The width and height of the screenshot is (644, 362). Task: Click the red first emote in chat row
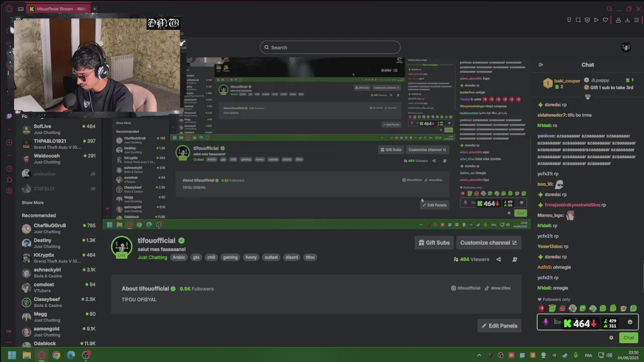(542, 308)
